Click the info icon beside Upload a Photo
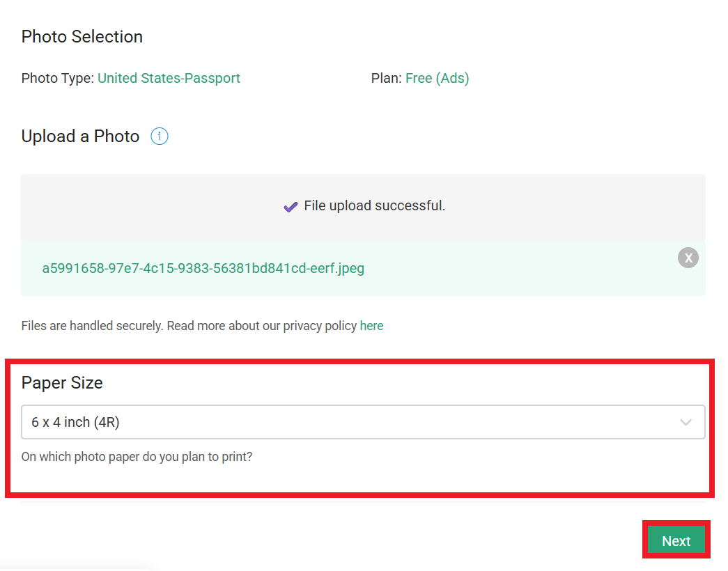The height and width of the screenshot is (571, 728). 160,136
